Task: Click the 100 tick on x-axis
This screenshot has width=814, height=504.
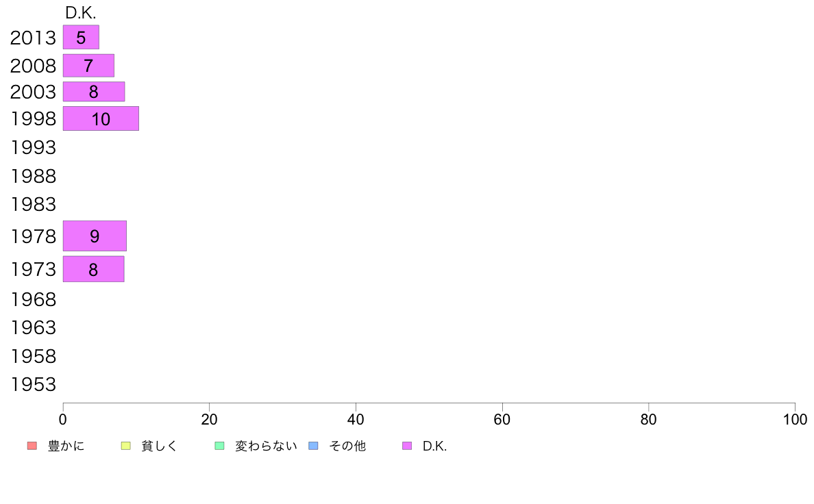Action: [795, 419]
